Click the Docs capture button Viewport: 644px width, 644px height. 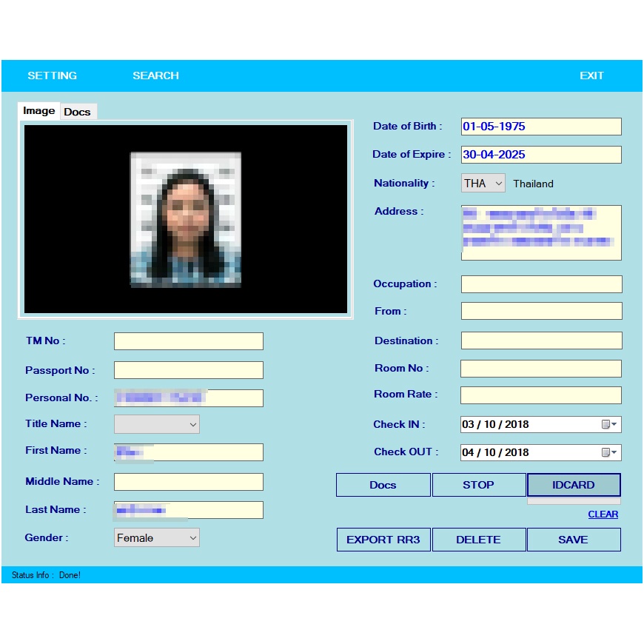383,485
